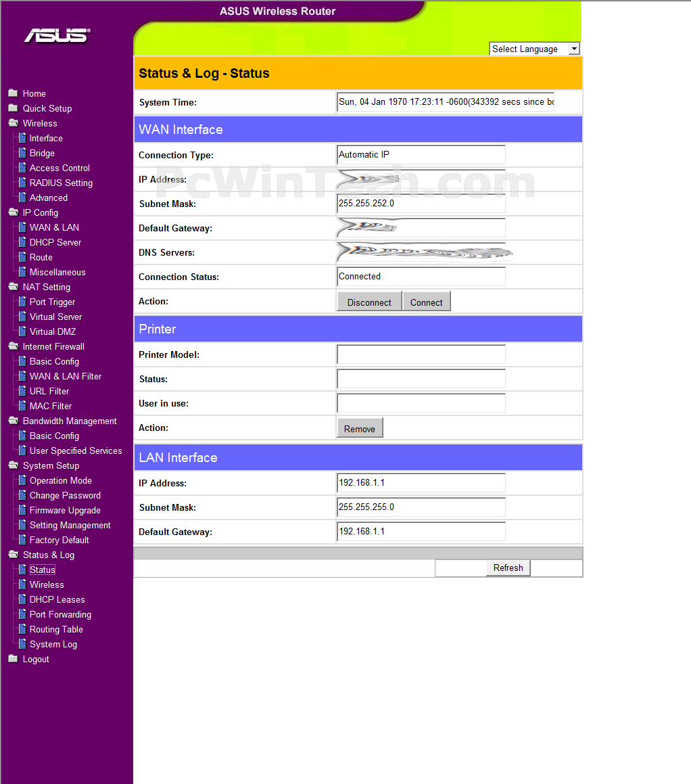The height and width of the screenshot is (784, 691).
Task: Click the printer Remove button
Action: (x=360, y=428)
